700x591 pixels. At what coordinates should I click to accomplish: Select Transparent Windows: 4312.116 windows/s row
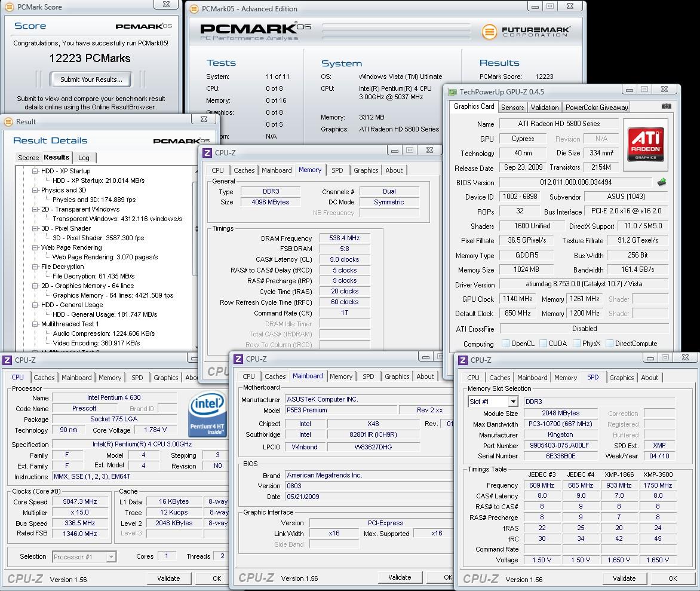[118, 219]
